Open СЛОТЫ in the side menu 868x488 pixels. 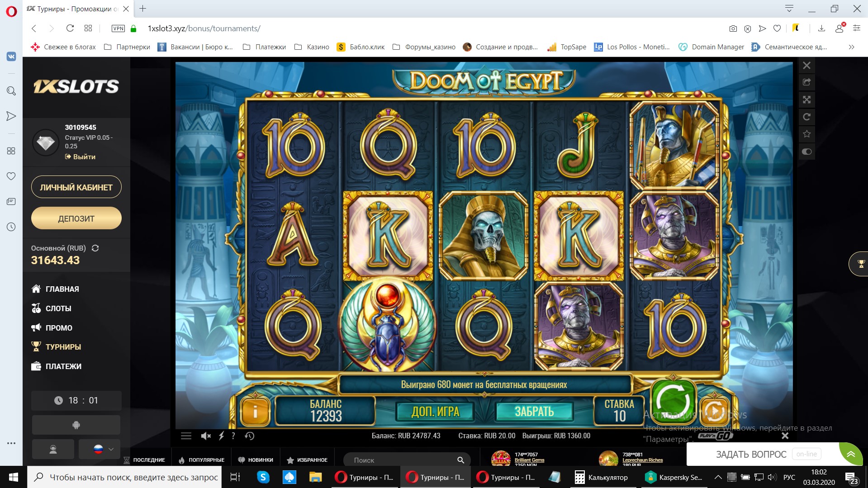click(x=51, y=308)
